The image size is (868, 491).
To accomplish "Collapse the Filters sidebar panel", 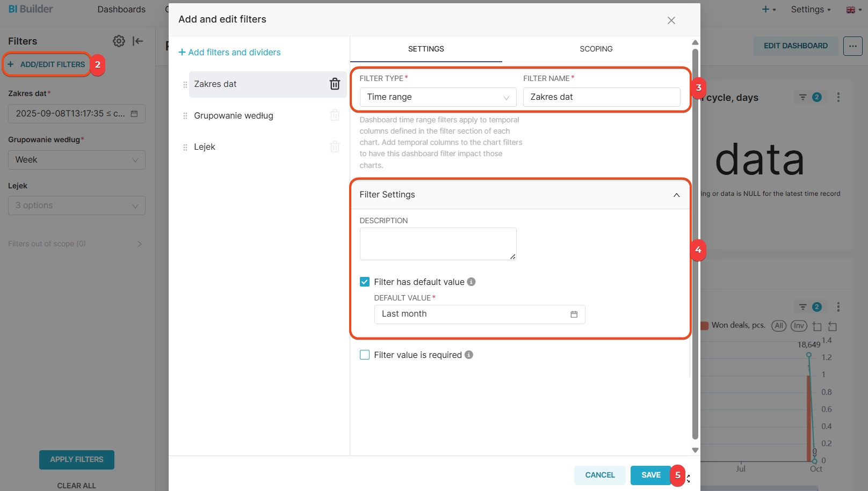I will [x=138, y=41].
